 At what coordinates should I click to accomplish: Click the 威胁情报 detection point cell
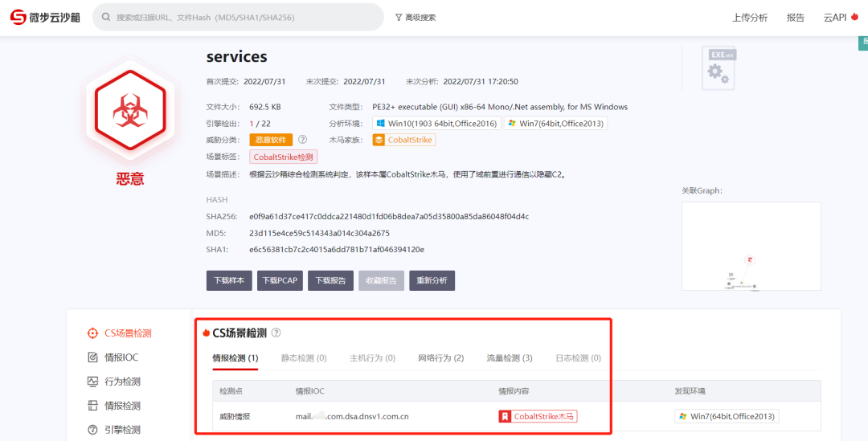point(235,417)
